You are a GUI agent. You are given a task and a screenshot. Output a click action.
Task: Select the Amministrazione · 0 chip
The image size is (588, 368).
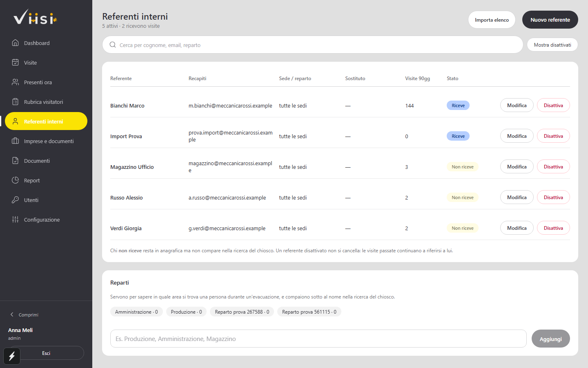[x=136, y=312]
